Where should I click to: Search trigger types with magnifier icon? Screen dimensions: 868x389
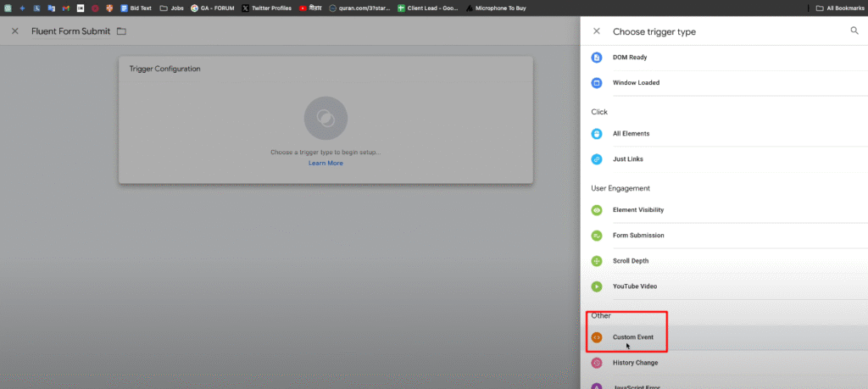[x=854, y=31]
